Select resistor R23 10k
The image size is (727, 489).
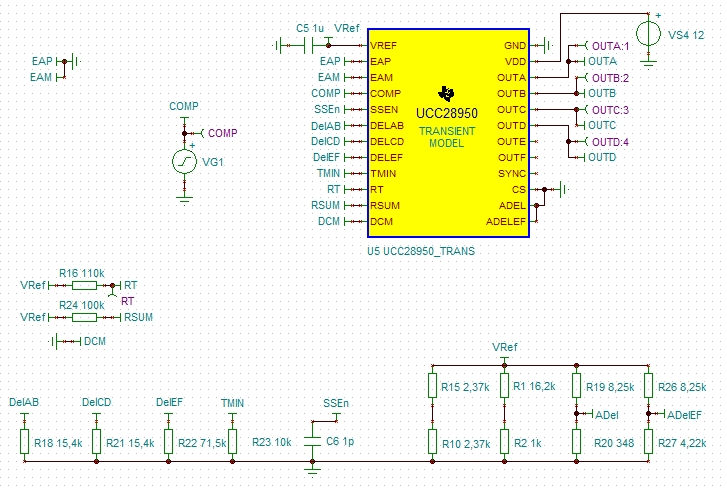point(232,441)
